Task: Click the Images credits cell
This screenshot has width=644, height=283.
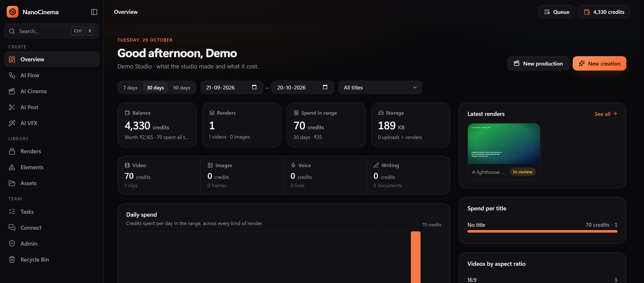Action: point(242,175)
